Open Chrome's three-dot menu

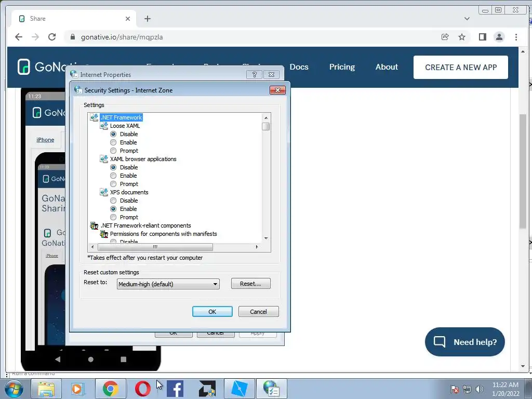[x=516, y=37]
